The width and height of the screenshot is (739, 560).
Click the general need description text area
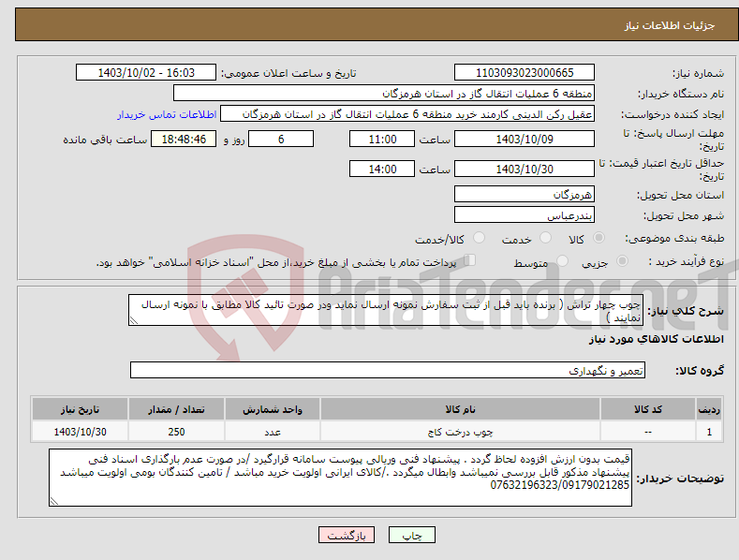pos(386,310)
